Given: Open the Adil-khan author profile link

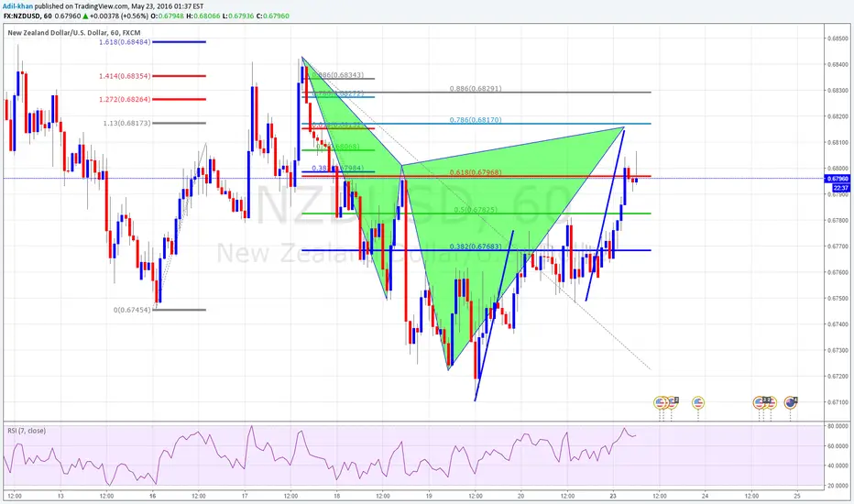Looking at the screenshot, I should coord(17,6).
